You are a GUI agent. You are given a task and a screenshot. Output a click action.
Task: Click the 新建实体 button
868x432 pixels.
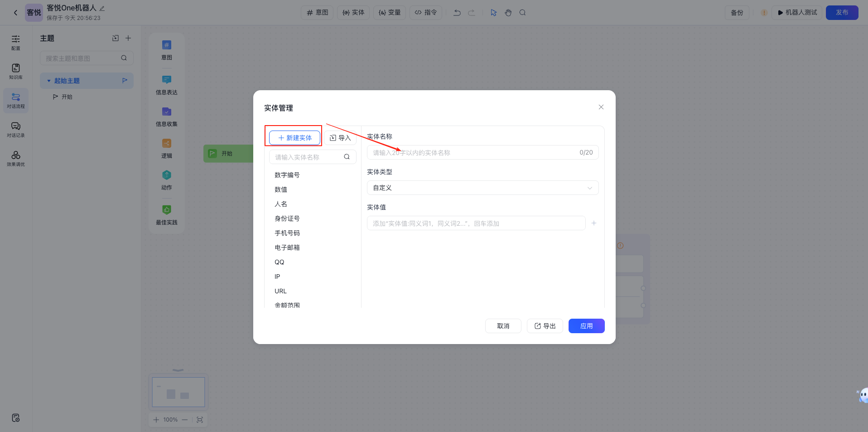click(294, 138)
